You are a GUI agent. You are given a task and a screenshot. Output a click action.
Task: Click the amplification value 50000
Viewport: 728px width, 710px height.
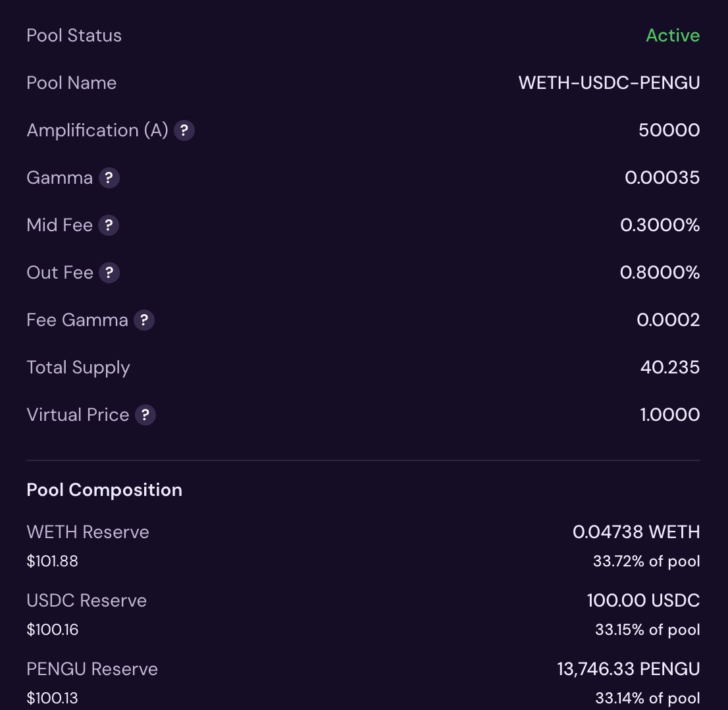coord(669,130)
